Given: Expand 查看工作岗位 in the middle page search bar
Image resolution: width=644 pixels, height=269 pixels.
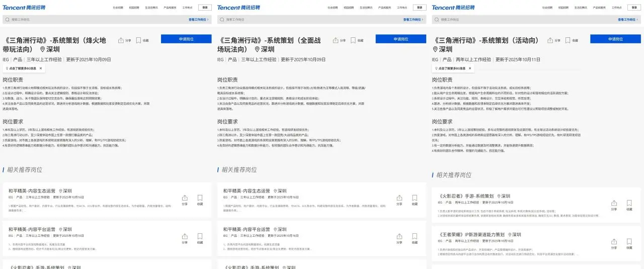Looking at the screenshot, I should point(413,20).
